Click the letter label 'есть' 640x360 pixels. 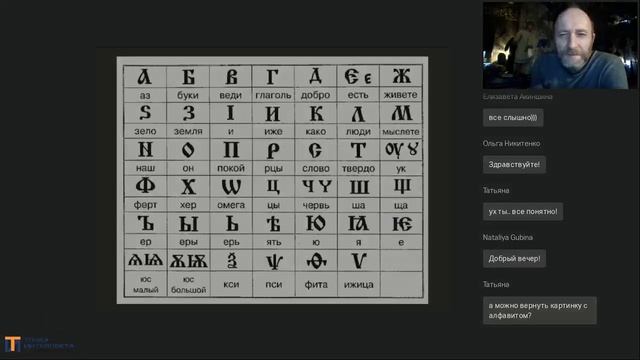tap(358, 95)
